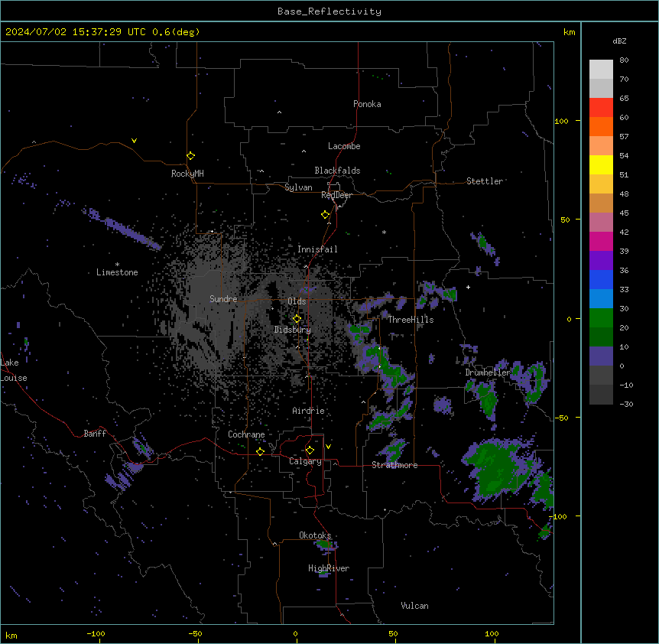Screen dimensions: 659x644
Task: Click the Innisfail label
Action: point(317,249)
